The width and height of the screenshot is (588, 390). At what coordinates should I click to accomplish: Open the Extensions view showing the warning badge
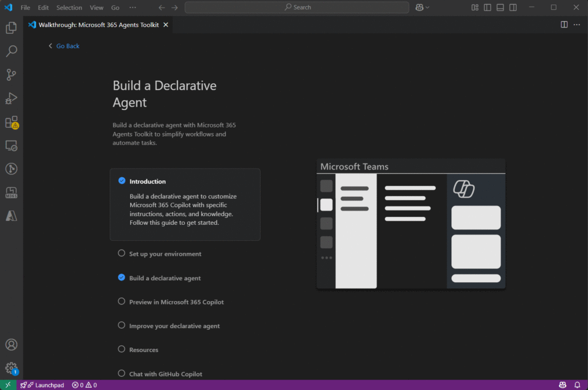coord(11,122)
